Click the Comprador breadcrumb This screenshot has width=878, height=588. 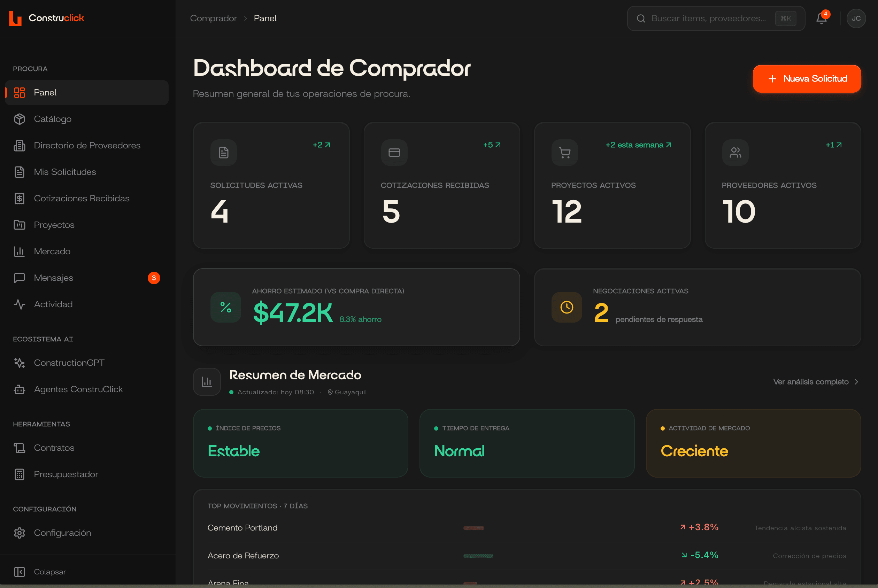click(214, 18)
